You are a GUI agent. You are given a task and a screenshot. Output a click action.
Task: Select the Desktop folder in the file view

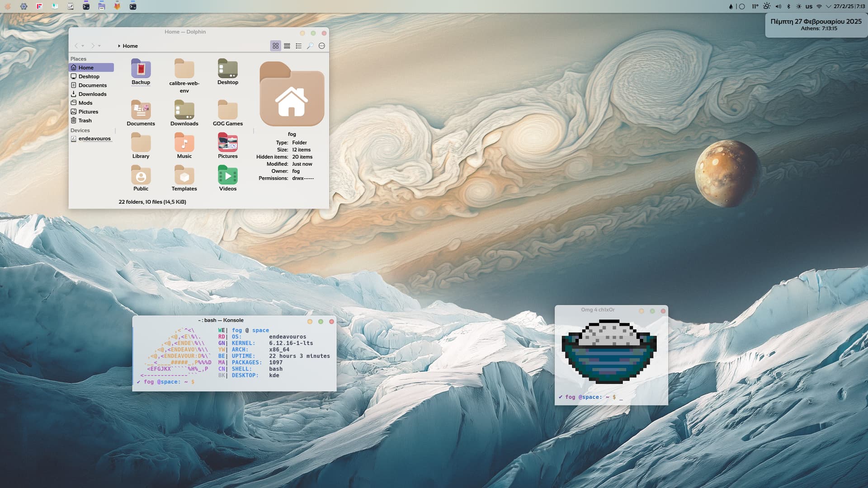(x=227, y=69)
